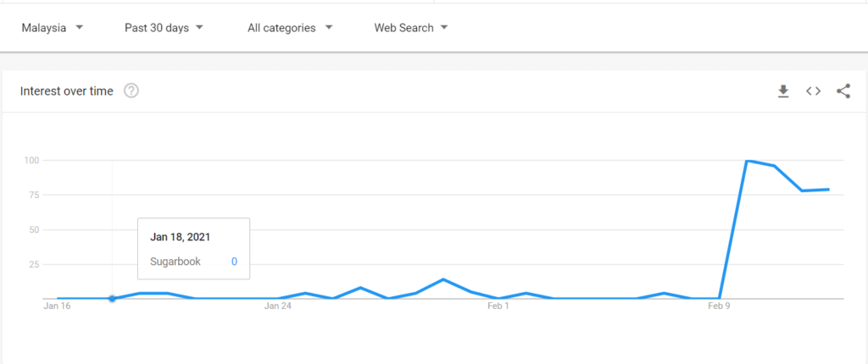The height and width of the screenshot is (364, 868).
Task: Select the last data point on line
Action: pyautogui.click(x=828, y=190)
